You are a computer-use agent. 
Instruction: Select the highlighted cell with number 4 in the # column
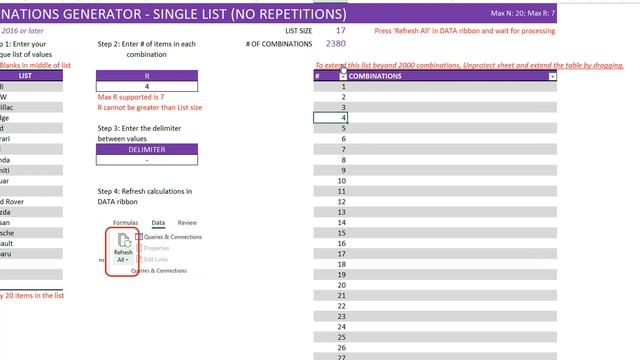coord(330,118)
